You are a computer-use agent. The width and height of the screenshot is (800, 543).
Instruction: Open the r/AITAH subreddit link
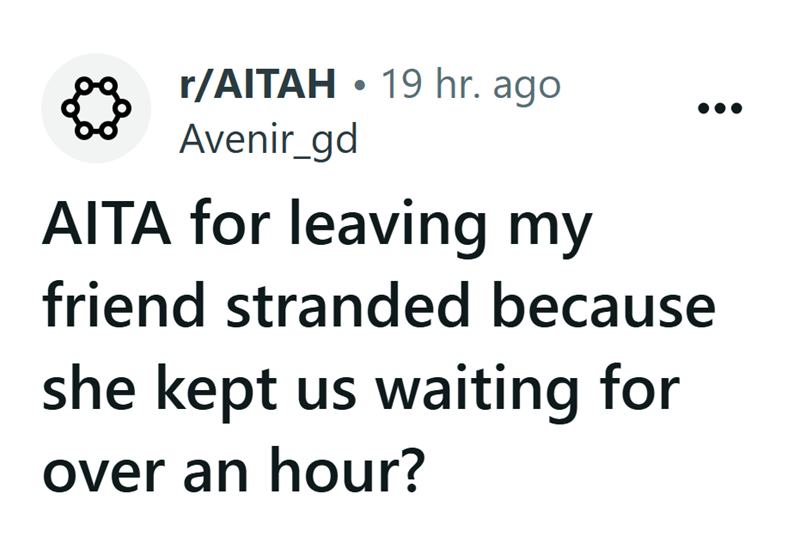(x=256, y=86)
